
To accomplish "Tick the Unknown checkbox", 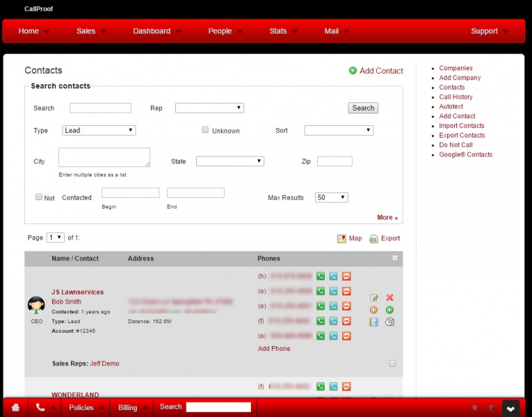I will click(205, 129).
